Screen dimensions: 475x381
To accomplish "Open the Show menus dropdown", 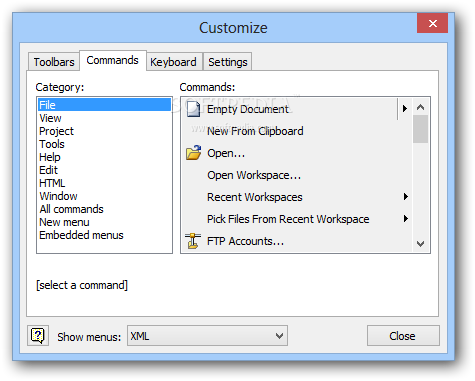I will 207,336.
